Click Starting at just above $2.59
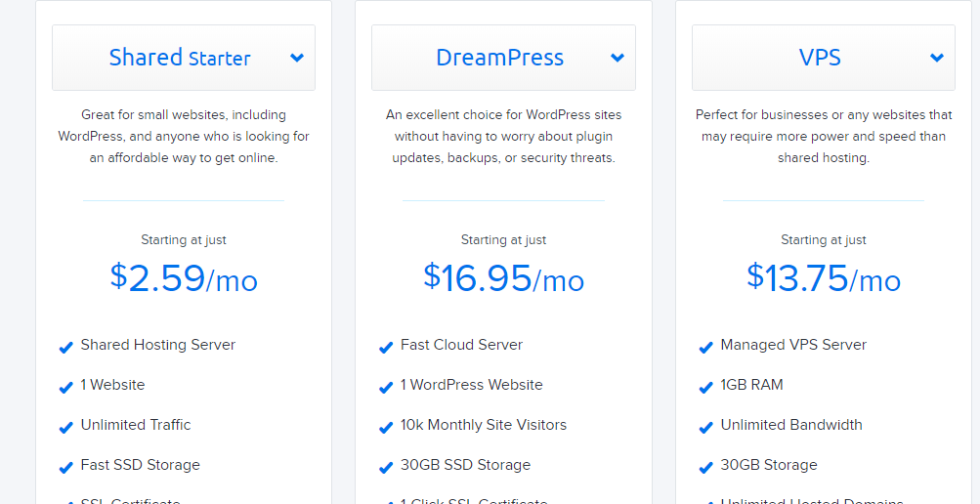The image size is (980, 504). point(184,240)
